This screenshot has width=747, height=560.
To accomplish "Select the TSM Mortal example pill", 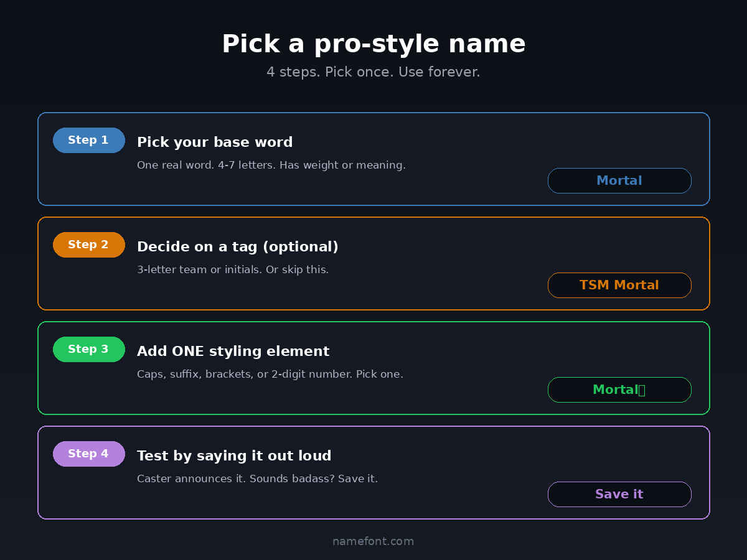I will click(x=619, y=285).
